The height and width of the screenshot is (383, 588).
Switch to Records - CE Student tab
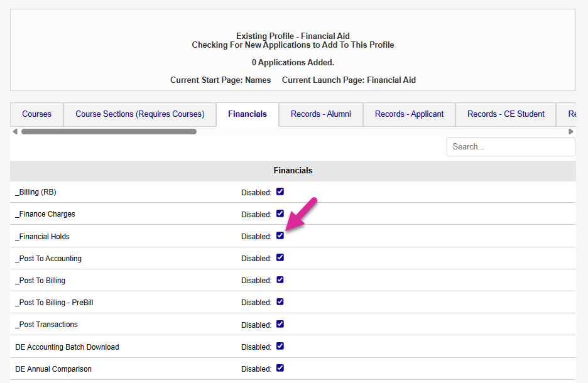click(x=506, y=114)
